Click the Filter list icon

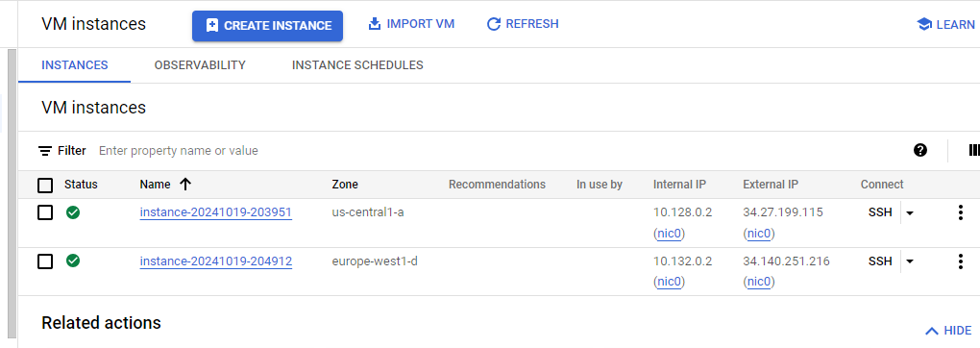45,151
